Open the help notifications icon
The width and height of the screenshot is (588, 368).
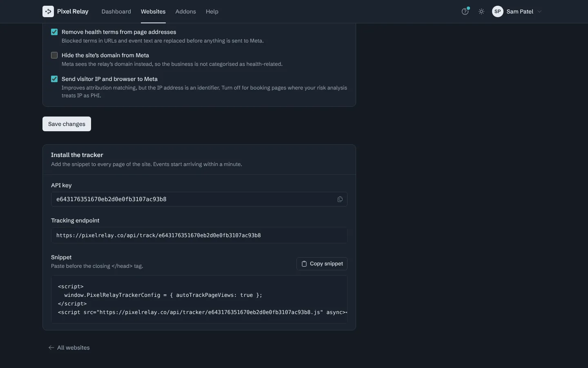(x=465, y=11)
